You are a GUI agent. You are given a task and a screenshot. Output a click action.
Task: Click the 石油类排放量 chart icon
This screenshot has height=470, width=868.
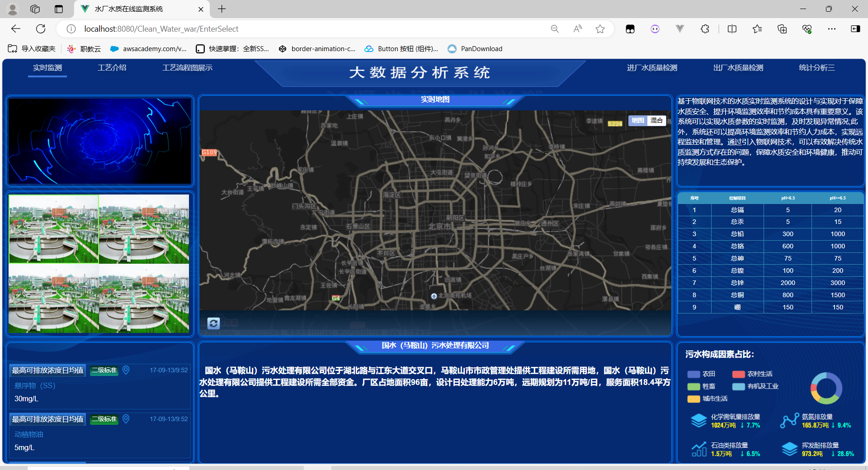point(699,449)
